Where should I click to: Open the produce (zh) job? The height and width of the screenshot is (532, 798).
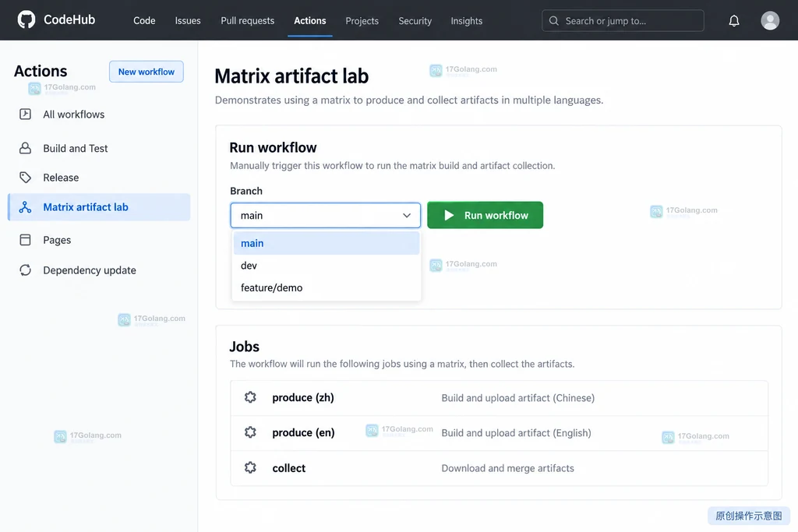tap(499, 398)
